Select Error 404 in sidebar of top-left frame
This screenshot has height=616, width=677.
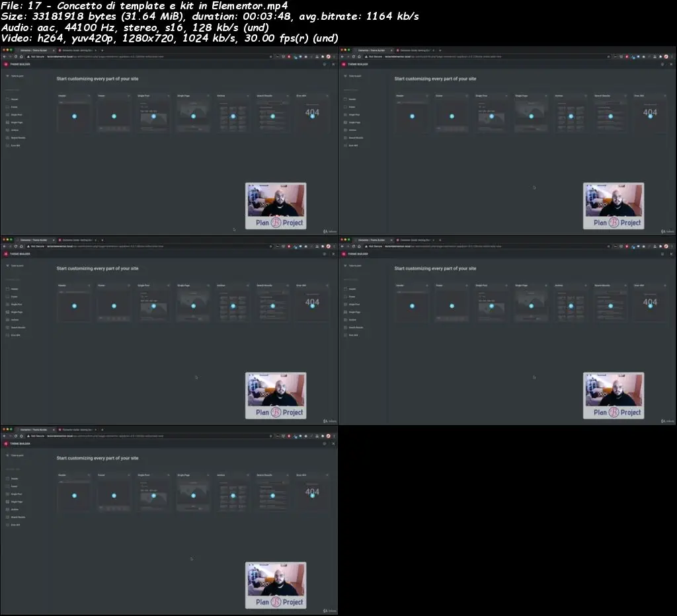coord(13,145)
